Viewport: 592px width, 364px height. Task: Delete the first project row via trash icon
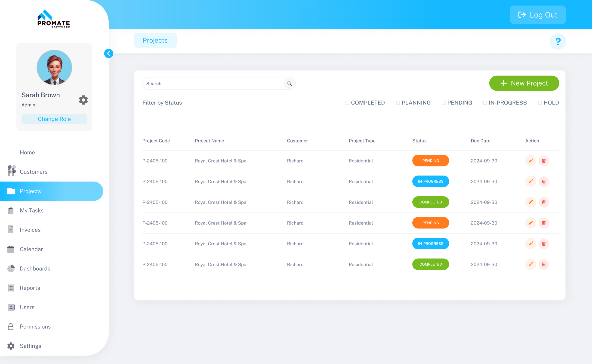point(544,160)
